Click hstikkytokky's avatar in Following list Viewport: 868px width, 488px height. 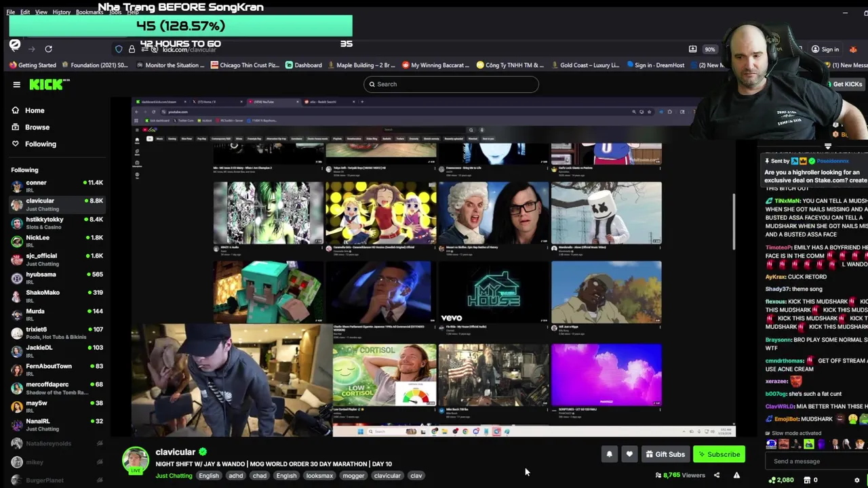click(17, 222)
